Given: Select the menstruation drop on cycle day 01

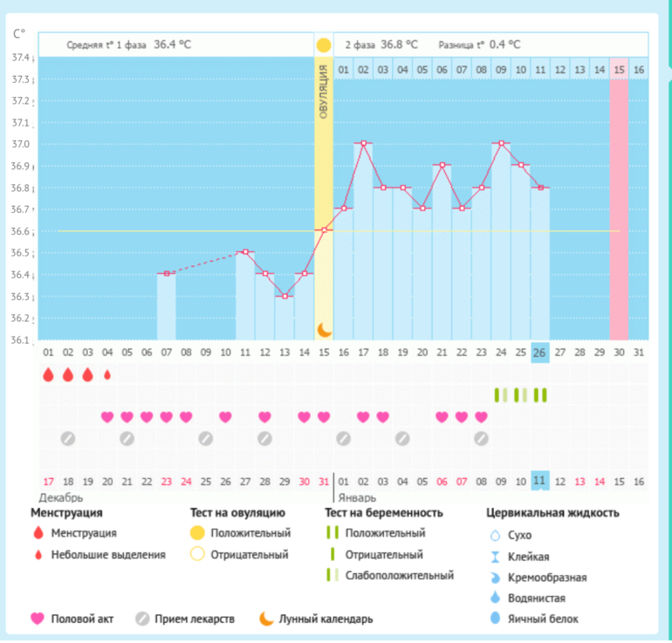Looking at the screenshot, I should point(48,374).
